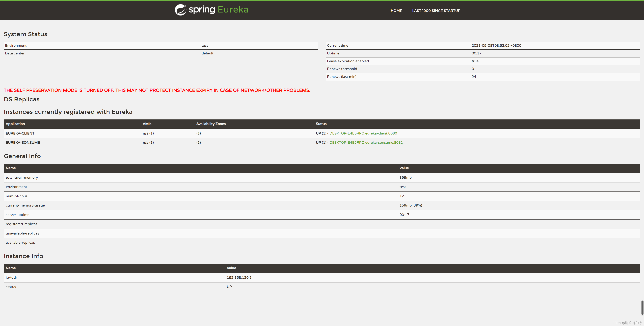The image size is (644, 326).
Task: Click the available-replicas row name
Action: pyautogui.click(x=20, y=243)
